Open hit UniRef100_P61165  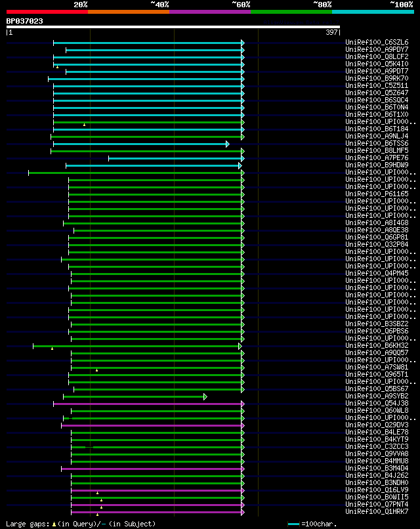377,194
